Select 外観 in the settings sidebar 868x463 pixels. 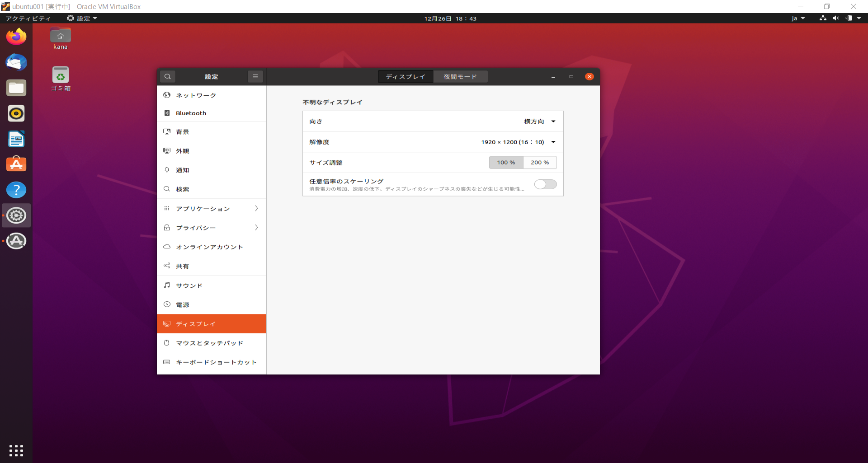[x=212, y=151]
